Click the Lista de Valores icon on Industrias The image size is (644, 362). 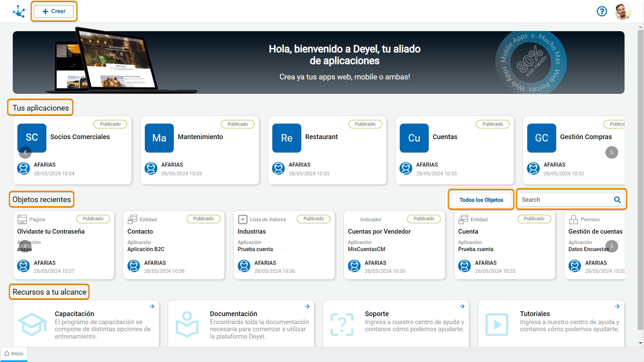243,220
